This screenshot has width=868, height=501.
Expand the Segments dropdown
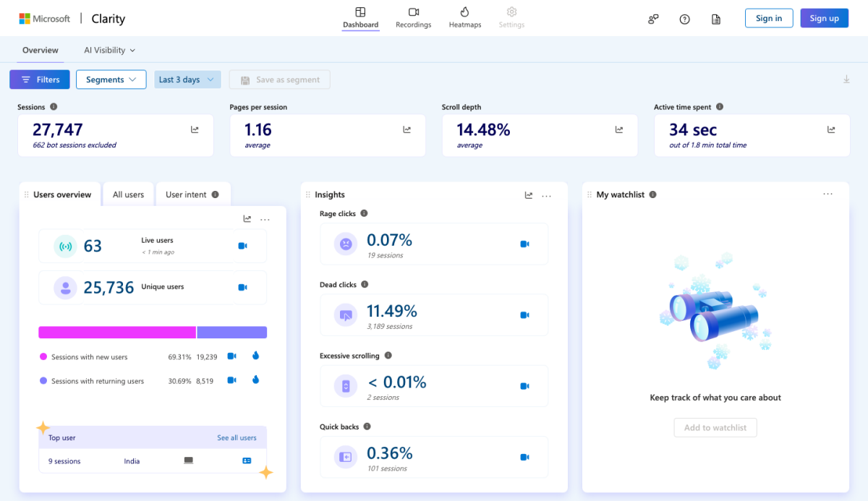[111, 80]
